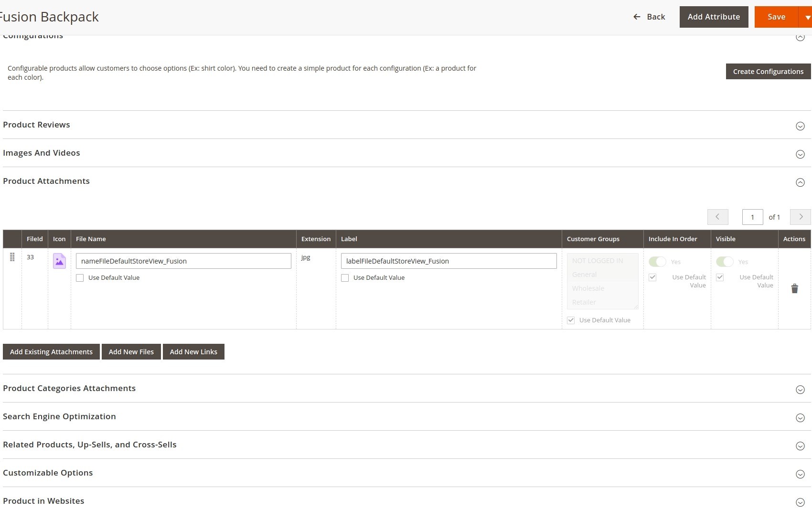Click Add Existing Attachments button
Screen dimensions: 812x509
tap(51, 352)
